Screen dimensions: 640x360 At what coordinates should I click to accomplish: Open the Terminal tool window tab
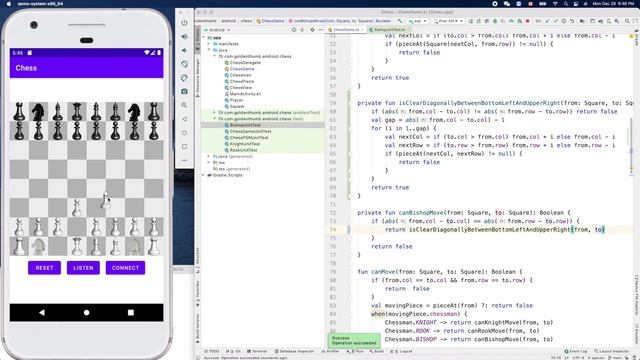[x=257, y=351]
